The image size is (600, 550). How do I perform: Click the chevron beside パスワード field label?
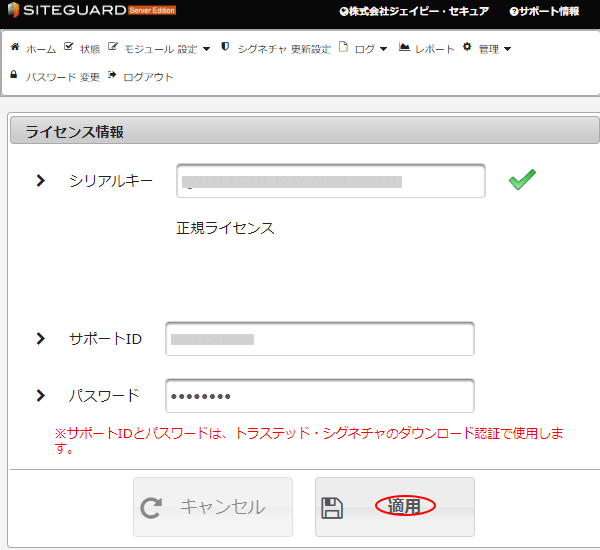(x=41, y=395)
